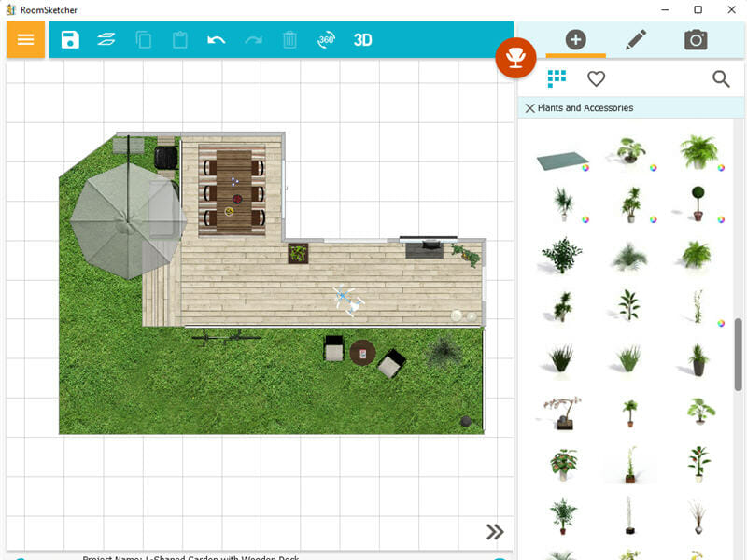This screenshot has width=747, height=560.
Task: Open the hamburger main menu
Action: coord(25,40)
